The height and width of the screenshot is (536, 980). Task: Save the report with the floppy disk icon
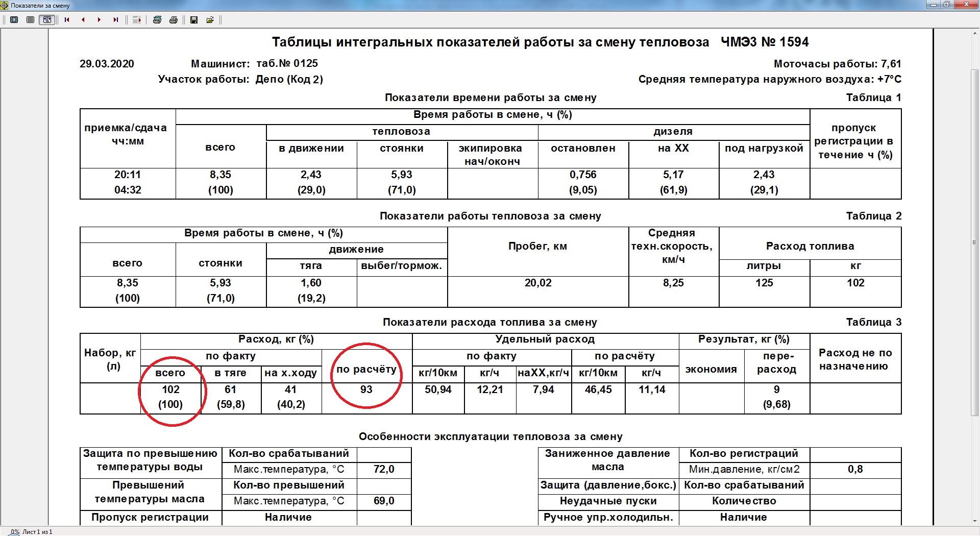click(194, 20)
